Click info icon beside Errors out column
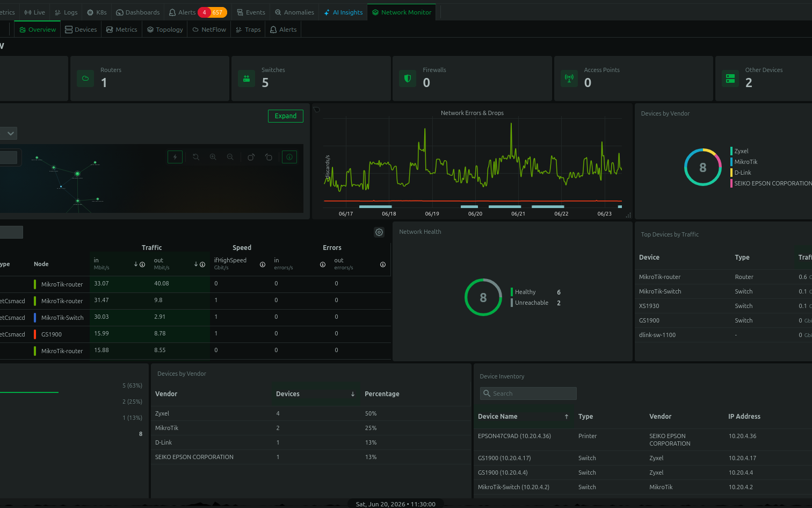 (x=383, y=264)
